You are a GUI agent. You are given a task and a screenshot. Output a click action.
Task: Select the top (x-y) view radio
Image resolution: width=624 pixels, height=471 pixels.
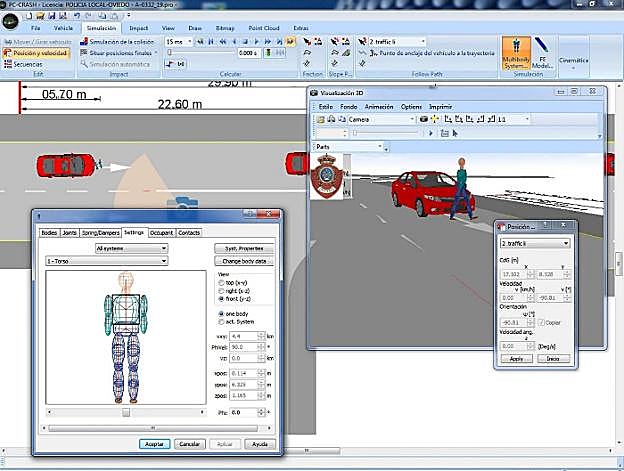point(221,283)
